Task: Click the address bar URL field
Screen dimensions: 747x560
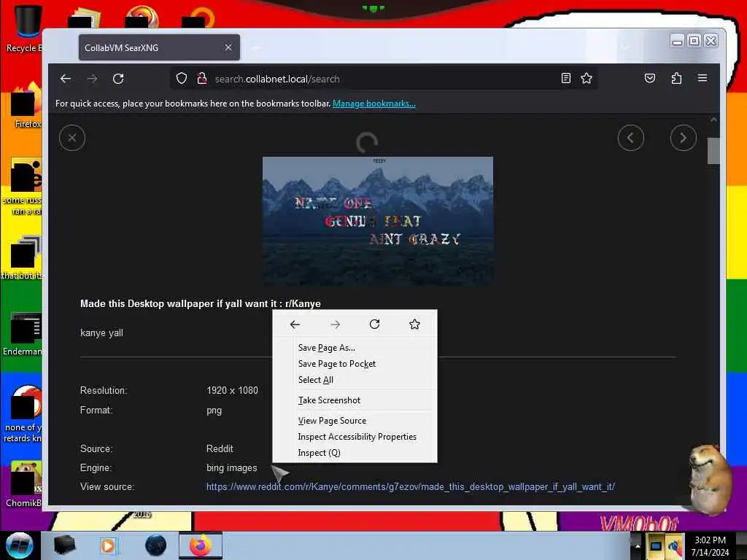Action: (384, 79)
